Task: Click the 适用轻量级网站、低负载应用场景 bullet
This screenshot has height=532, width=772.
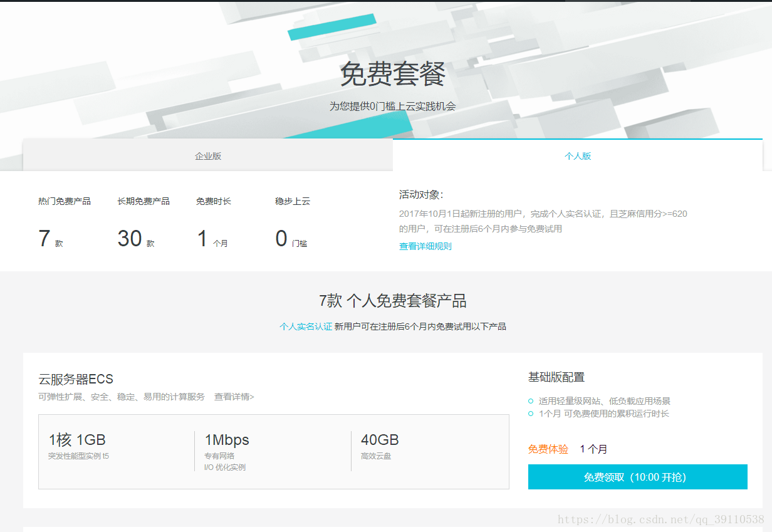Action: (605, 401)
